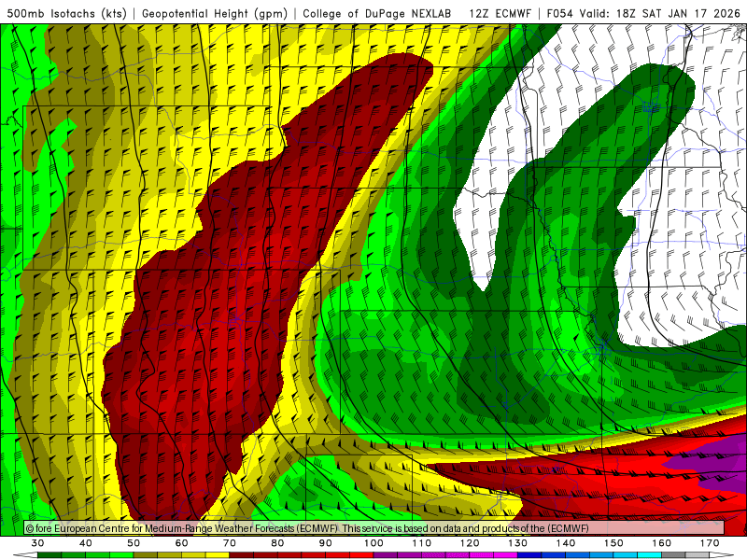Click the '30' label on the color scale

37,543
